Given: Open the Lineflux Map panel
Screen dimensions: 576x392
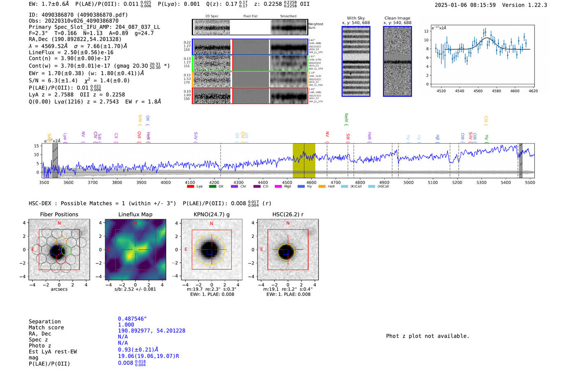Looking at the screenshot, I should click(135, 250).
